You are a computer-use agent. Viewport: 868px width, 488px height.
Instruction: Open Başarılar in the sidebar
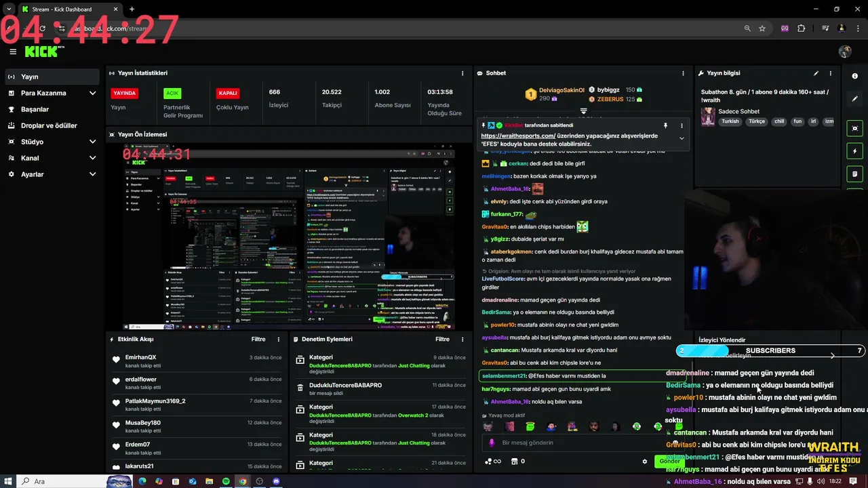(x=52, y=109)
